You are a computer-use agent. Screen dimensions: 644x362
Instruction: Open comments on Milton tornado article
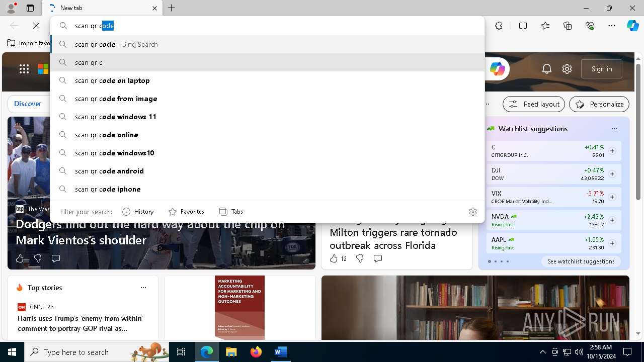378,258
